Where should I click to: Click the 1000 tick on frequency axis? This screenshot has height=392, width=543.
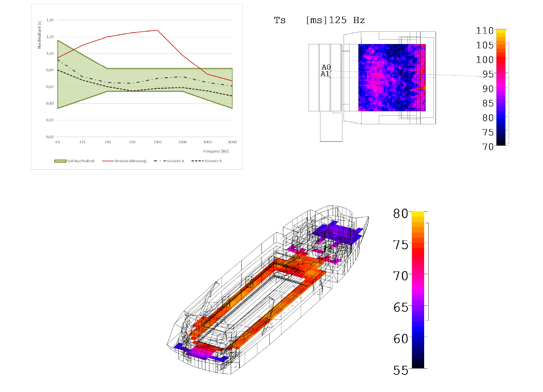click(157, 142)
